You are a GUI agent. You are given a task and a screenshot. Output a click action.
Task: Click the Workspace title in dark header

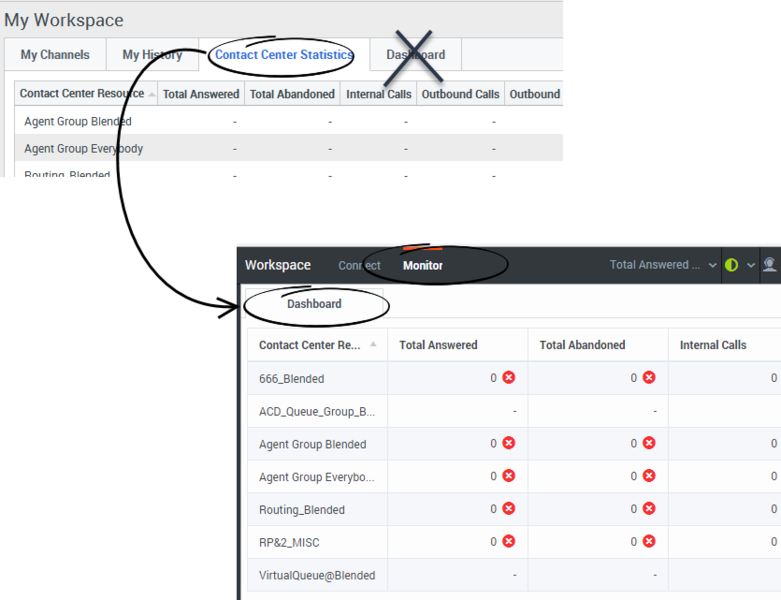click(x=277, y=265)
